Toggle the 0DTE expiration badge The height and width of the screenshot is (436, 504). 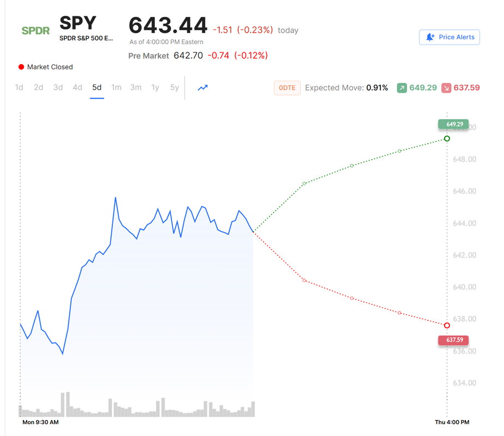pyautogui.click(x=287, y=88)
